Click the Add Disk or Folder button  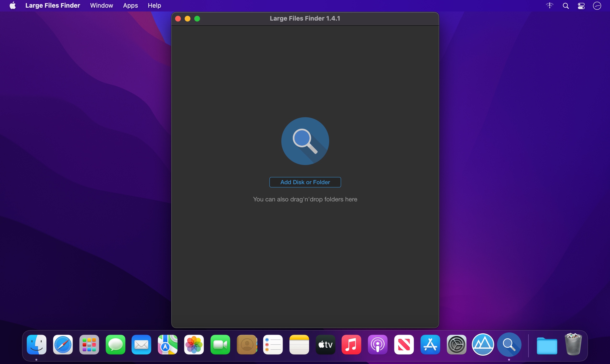click(305, 182)
